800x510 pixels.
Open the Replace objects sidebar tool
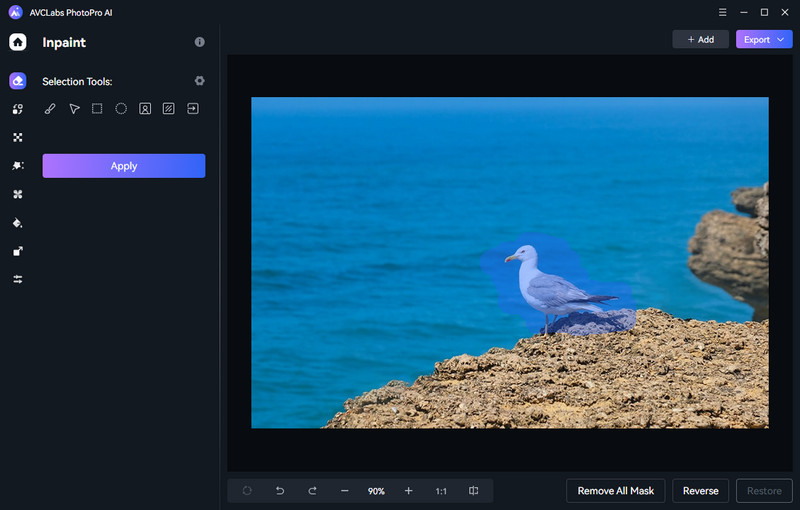pos(18,109)
